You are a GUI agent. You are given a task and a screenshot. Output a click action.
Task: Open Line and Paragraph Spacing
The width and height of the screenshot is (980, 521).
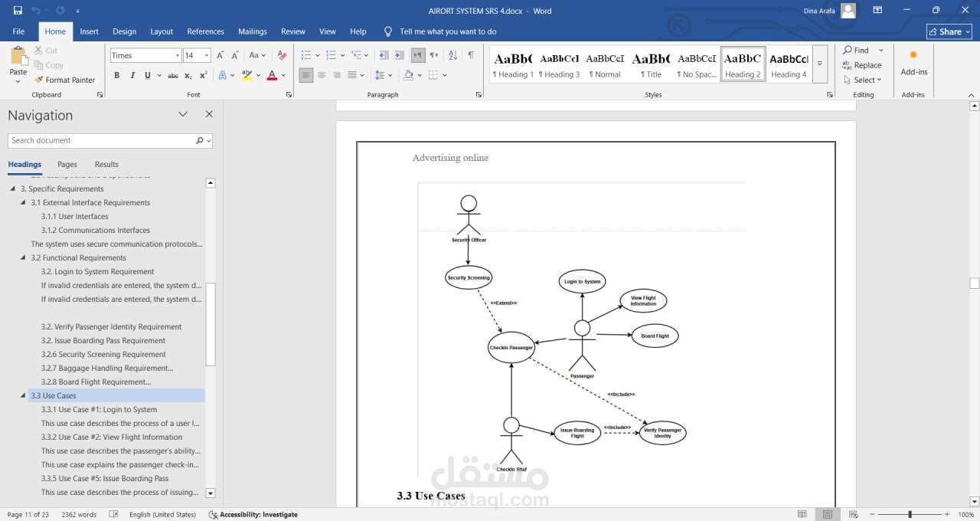(381, 75)
